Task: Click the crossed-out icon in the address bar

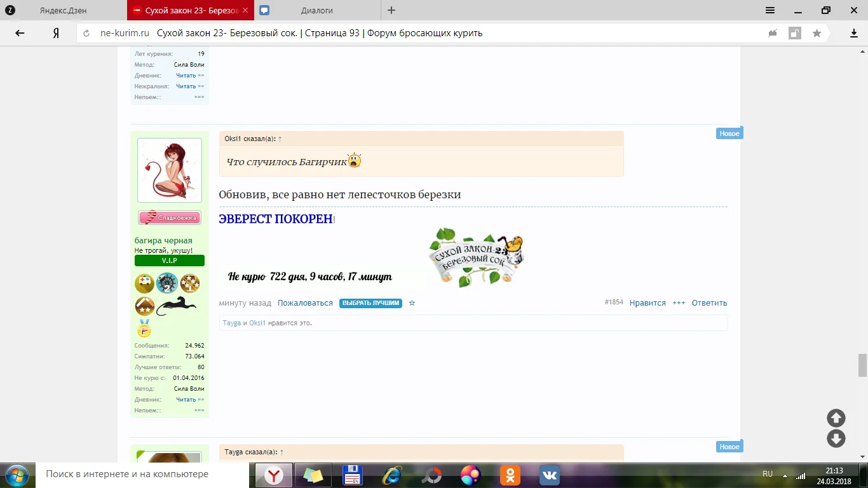Action: click(773, 33)
